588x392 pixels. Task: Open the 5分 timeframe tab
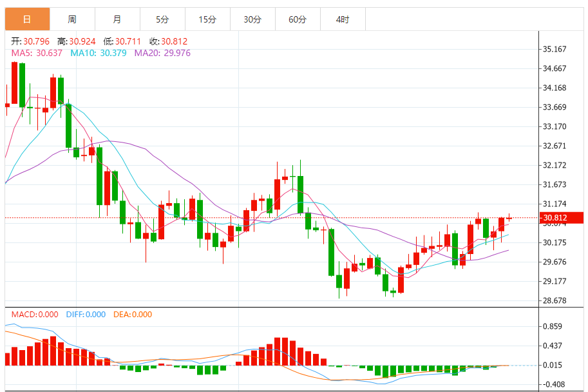162,19
